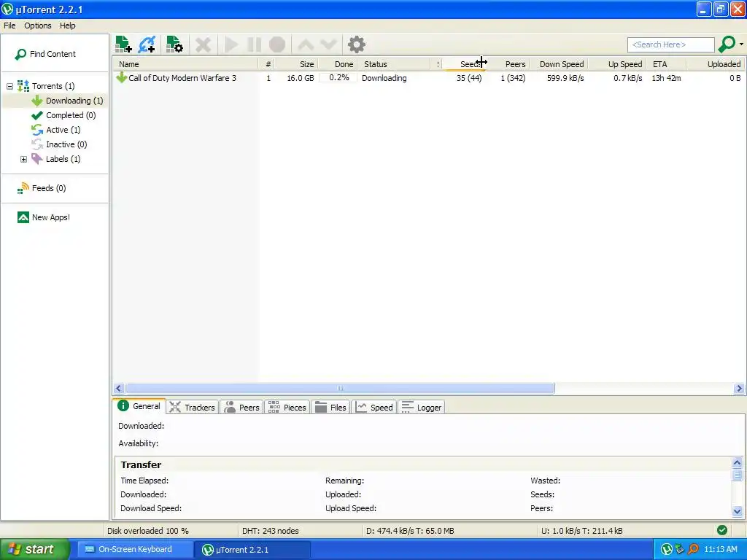
Task: Open On-Screen Keyboard from the taskbar
Action: click(x=135, y=550)
